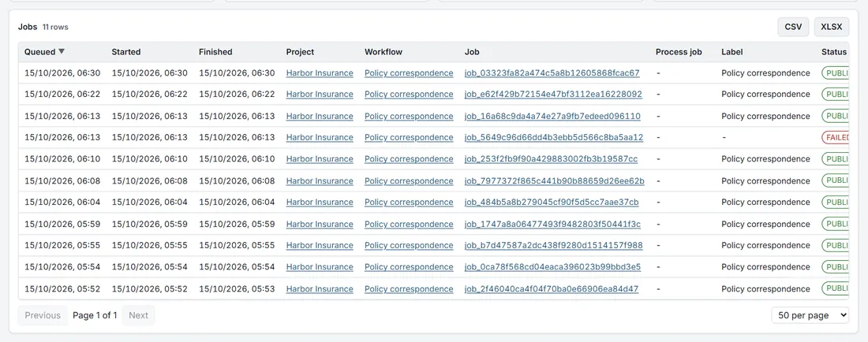Open failed job_5649c96d66dd4b3ebb5d566c8ba5aa12
This screenshot has height=342, width=868.
pos(554,138)
